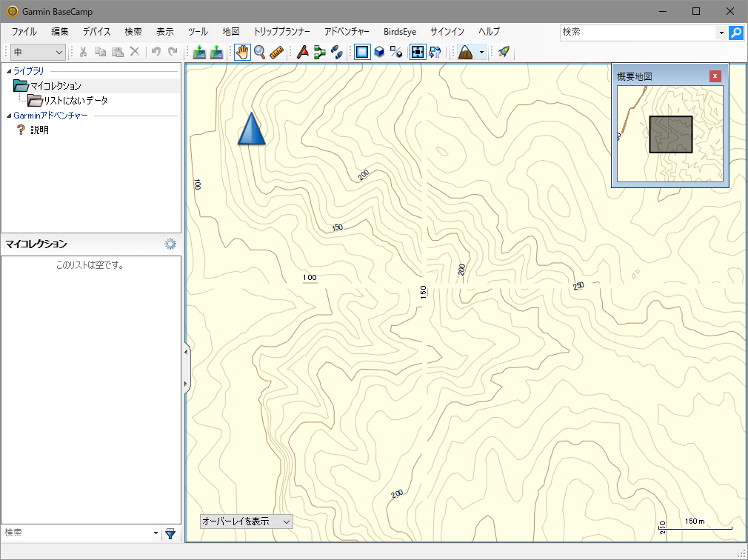Viewport: 748px width, 560px height.
Task: Click the top-right search input field
Action: [x=638, y=33]
